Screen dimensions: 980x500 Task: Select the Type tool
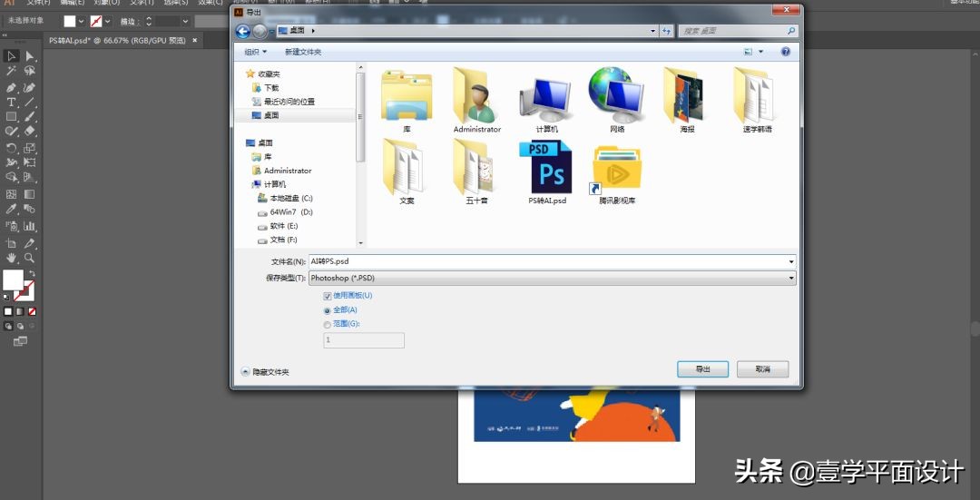tap(11, 102)
